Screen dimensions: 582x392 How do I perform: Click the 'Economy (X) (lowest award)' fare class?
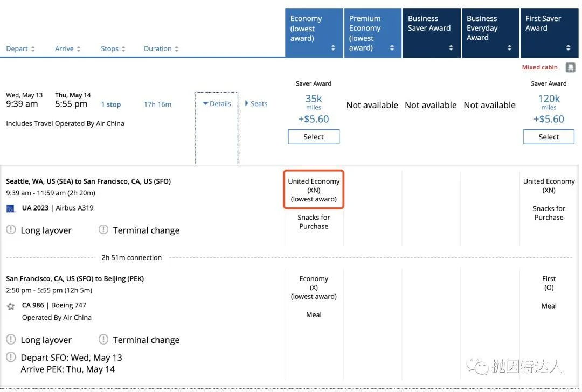314,288
